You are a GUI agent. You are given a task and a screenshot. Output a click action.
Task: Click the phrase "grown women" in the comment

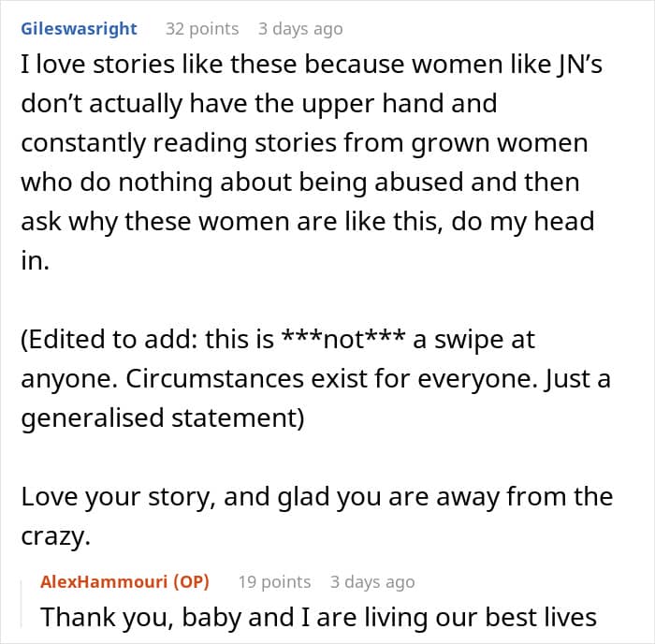(500, 143)
